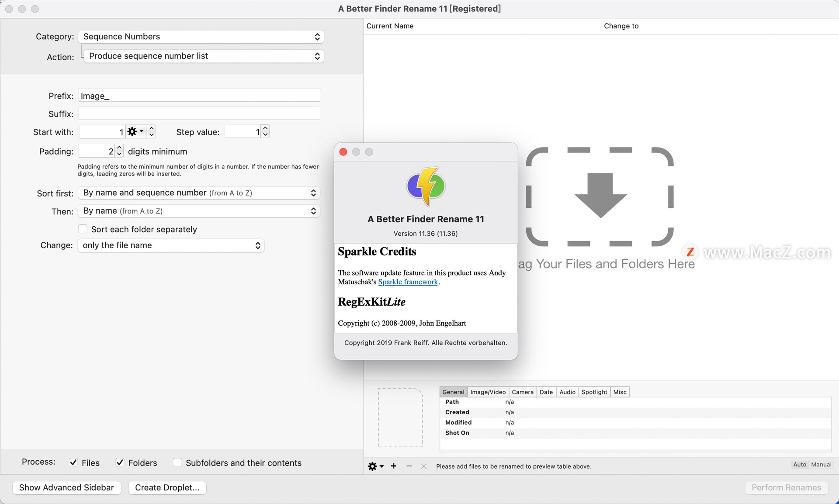Click the Prefix input field

[x=199, y=96]
